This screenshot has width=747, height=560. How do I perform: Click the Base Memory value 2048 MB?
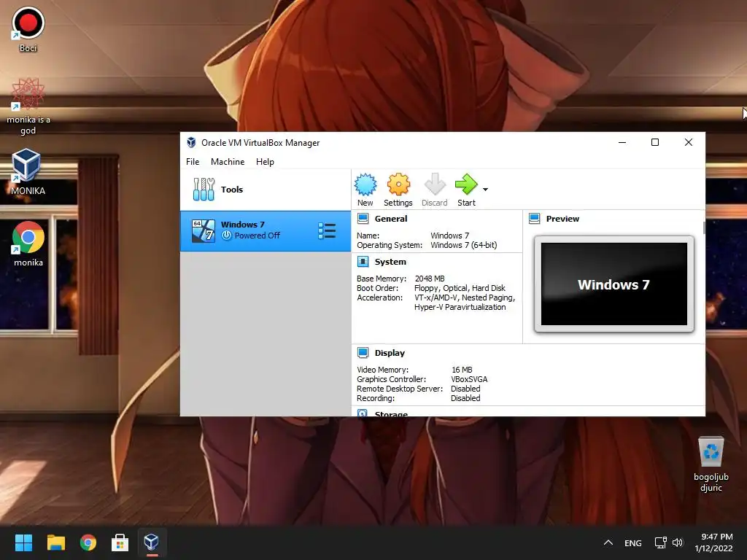click(430, 279)
